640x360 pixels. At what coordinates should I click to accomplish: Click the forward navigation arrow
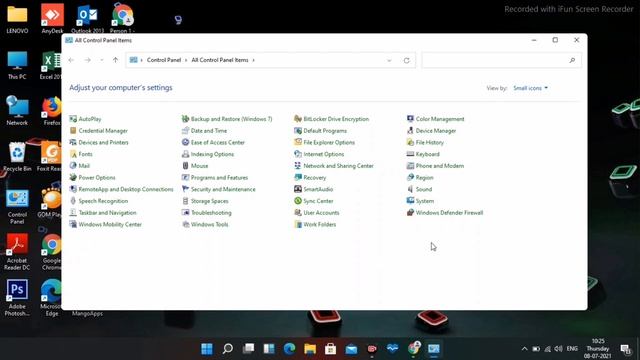click(87, 60)
